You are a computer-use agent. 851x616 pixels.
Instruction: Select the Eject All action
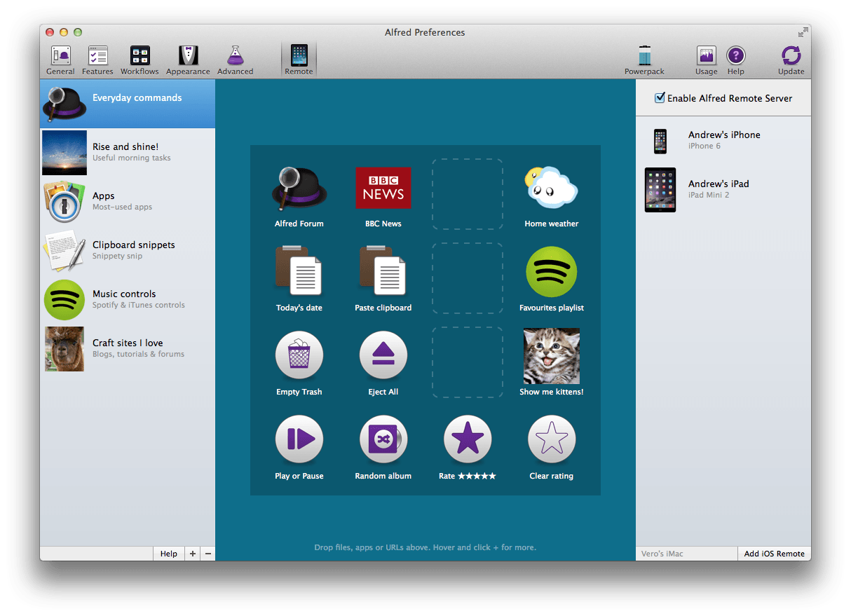pyautogui.click(x=383, y=356)
